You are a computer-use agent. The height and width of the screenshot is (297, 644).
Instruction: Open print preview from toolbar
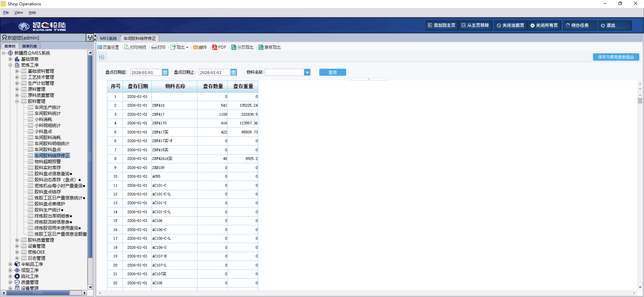click(x=127, y=48)
